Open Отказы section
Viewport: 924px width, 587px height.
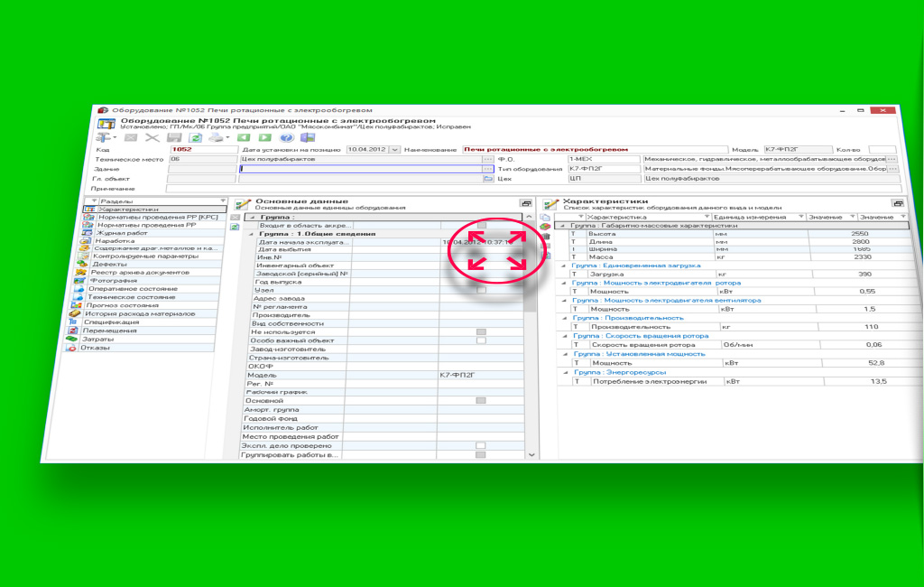[95, 348]
